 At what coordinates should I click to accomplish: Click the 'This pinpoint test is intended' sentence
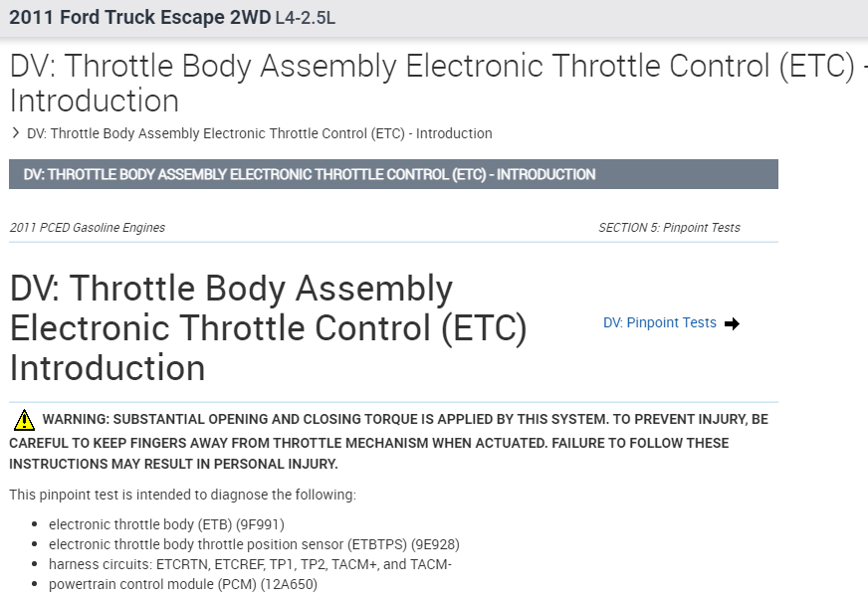[182, 495]
